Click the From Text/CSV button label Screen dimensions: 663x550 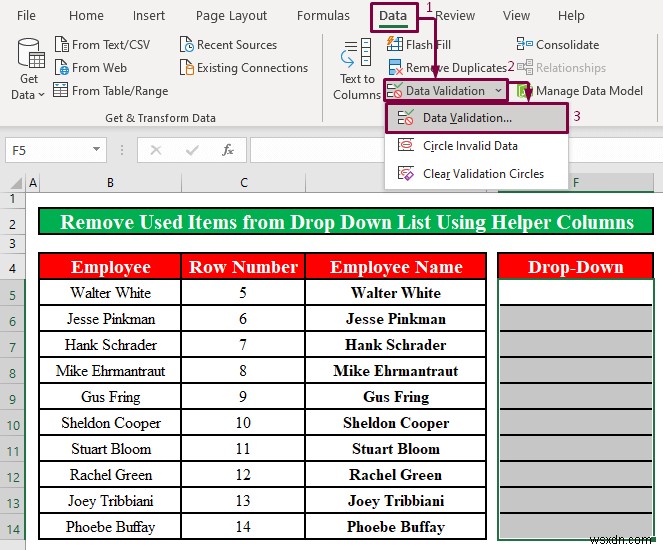point(111,45)
